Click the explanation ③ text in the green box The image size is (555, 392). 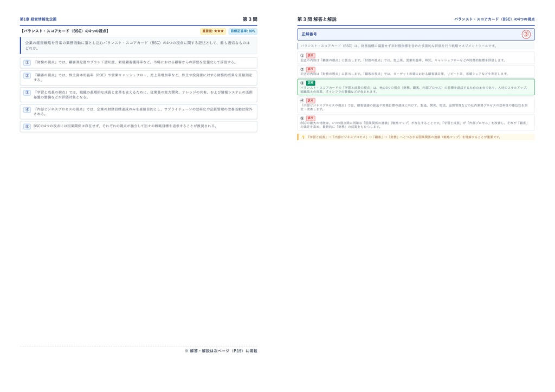click(x=414, y=90)
